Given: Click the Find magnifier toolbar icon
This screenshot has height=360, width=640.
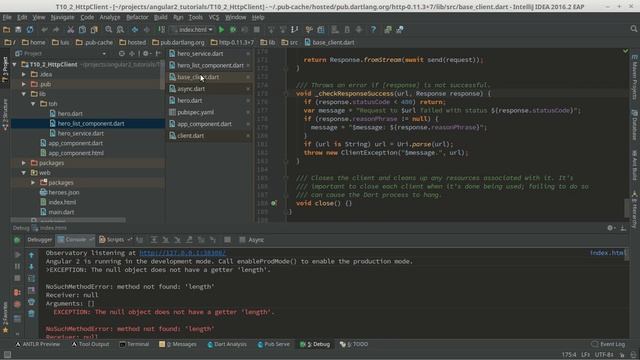Looking at the screenshot, I should click(109, 29).
